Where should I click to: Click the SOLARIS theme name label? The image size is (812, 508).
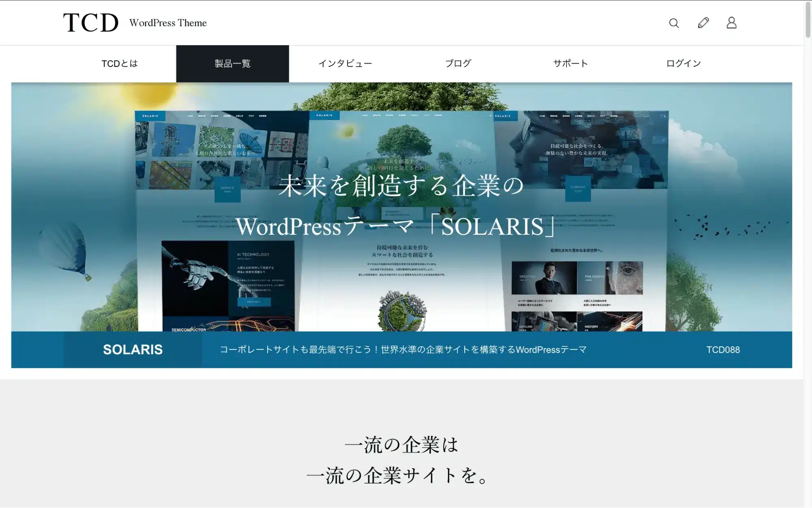pyautogui.click(x=133, y=350)
